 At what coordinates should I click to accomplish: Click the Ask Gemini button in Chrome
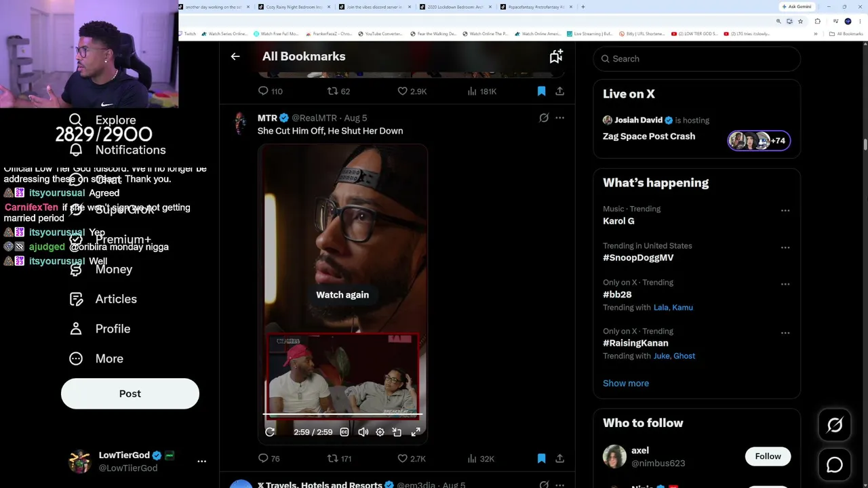pos(797,7)
